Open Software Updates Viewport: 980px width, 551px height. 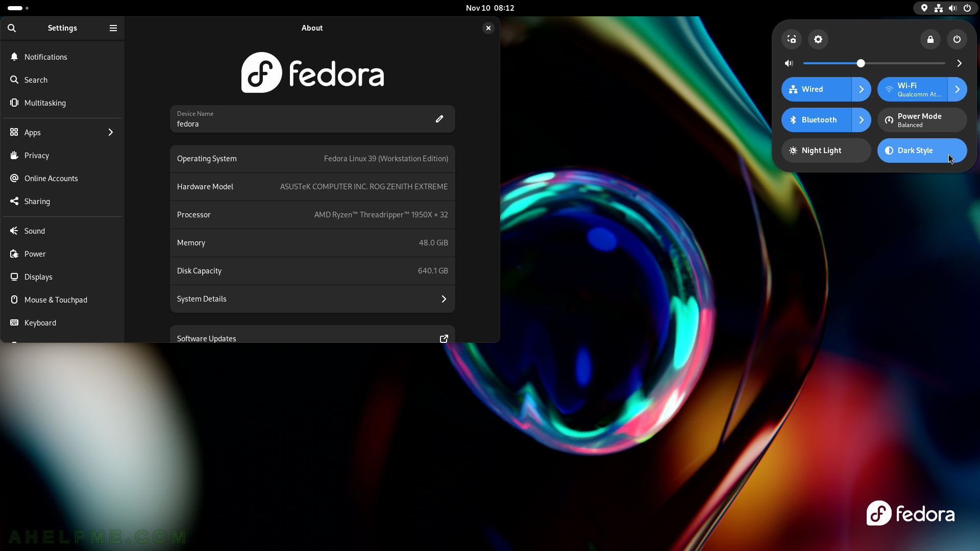coord(312,334)
